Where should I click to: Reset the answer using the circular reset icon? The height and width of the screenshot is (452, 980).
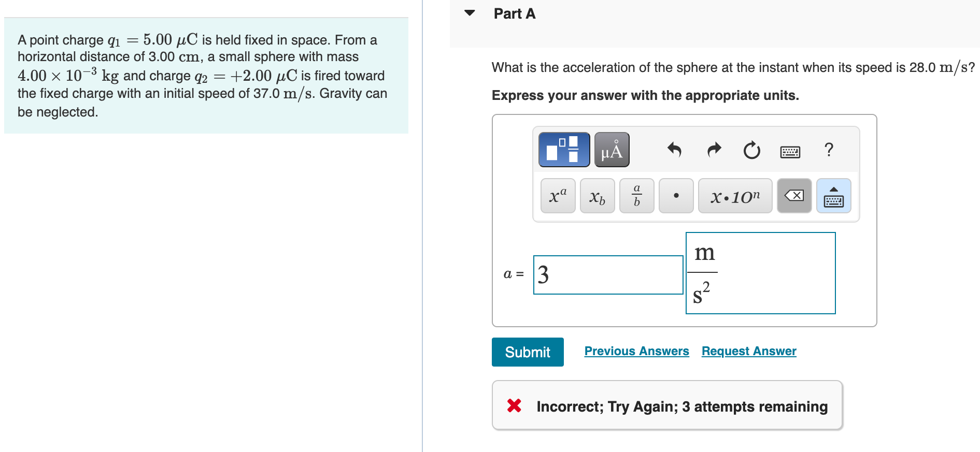click(x=751, y=150)
